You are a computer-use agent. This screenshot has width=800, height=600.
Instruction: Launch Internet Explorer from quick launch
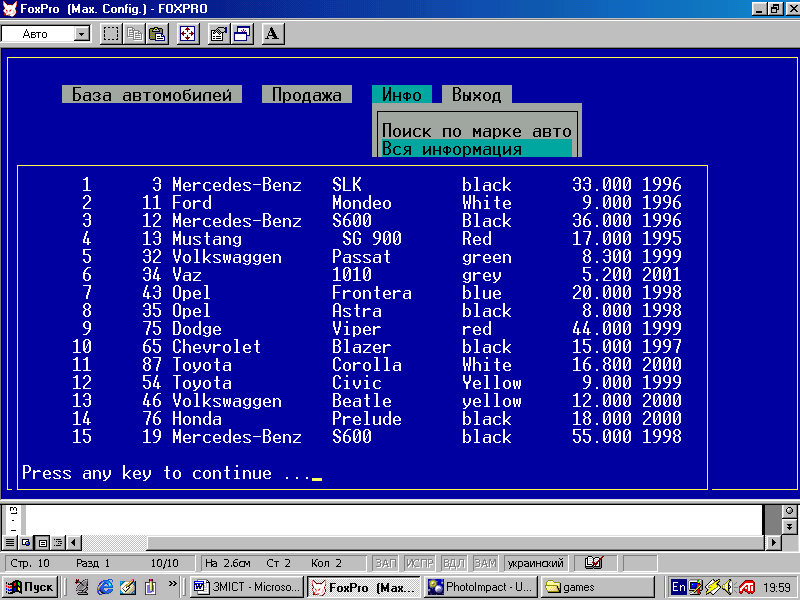(105, 587)
